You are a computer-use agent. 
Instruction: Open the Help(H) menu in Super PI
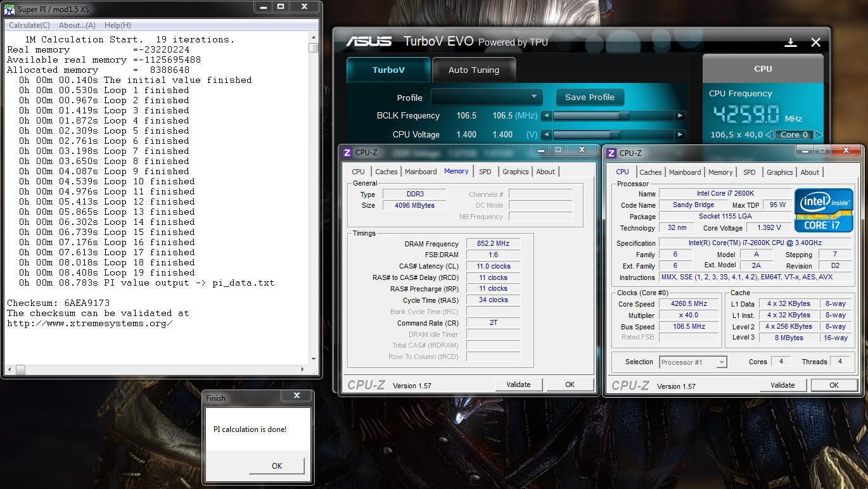(x=117, y=25)
